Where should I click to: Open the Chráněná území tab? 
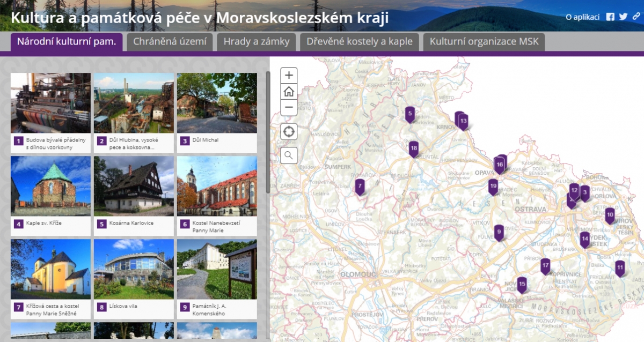(x=170, y=42)
